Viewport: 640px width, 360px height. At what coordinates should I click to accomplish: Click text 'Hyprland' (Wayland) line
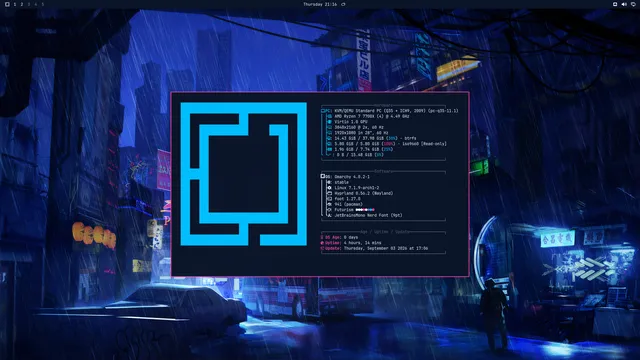point(363,193)
